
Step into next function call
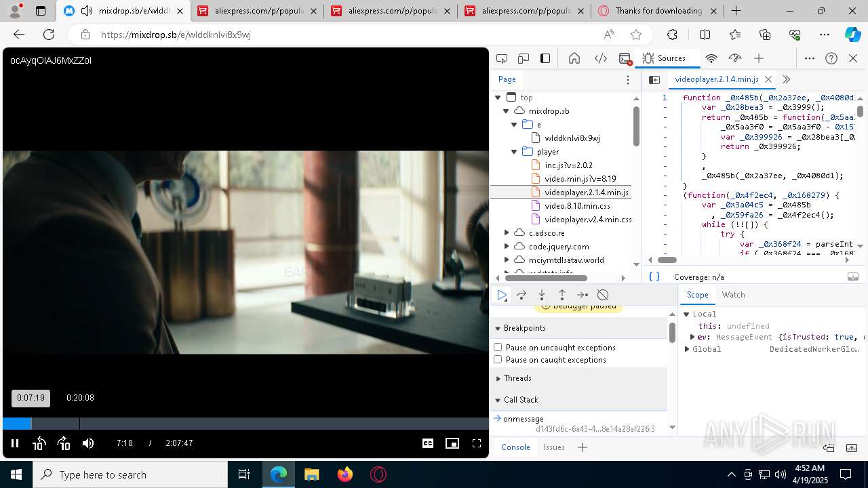[542, 295]
